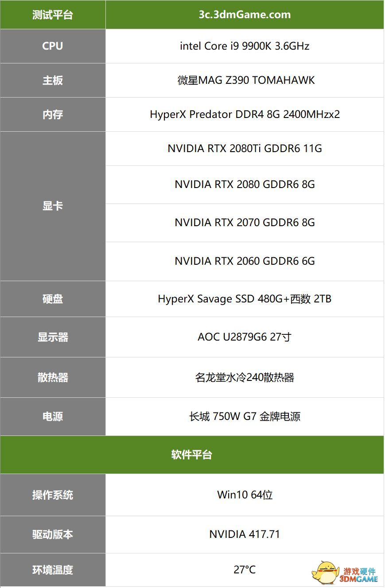Select NVIDIA RTX 2080Ti GDDR6 11G row
The height and width of the screenshot is (588, 385).
click(x=245, y=149)
